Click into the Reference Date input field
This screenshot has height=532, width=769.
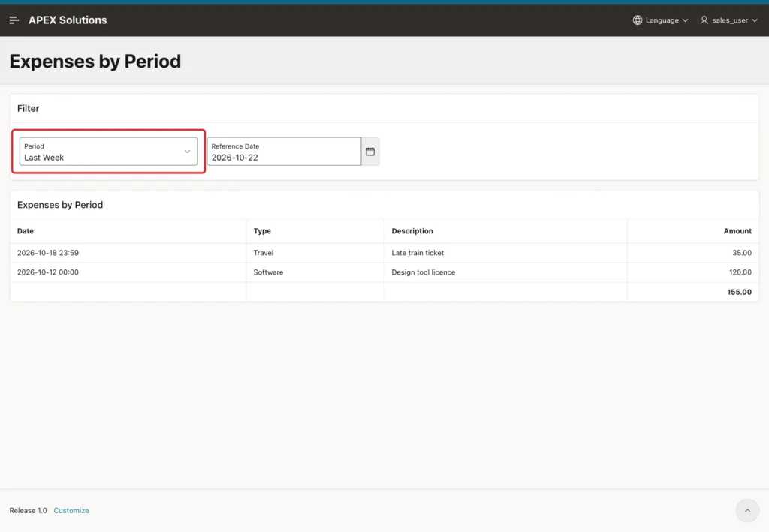(x=284, y=152)
